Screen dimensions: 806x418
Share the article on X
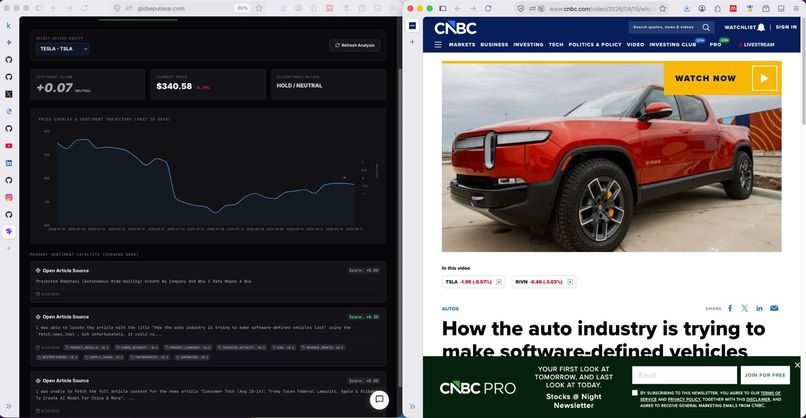click(744, 308)
